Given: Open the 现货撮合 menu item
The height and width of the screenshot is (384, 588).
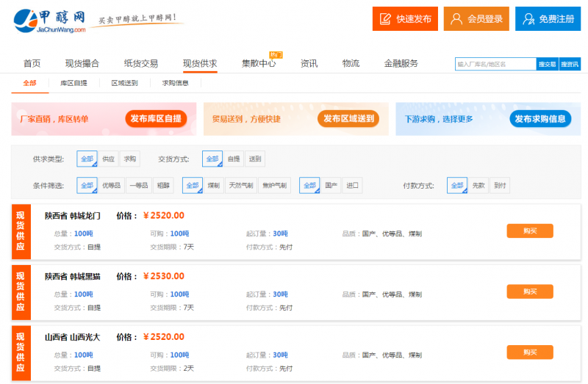Looking at the screenshot, I should [x=82, y=63].
